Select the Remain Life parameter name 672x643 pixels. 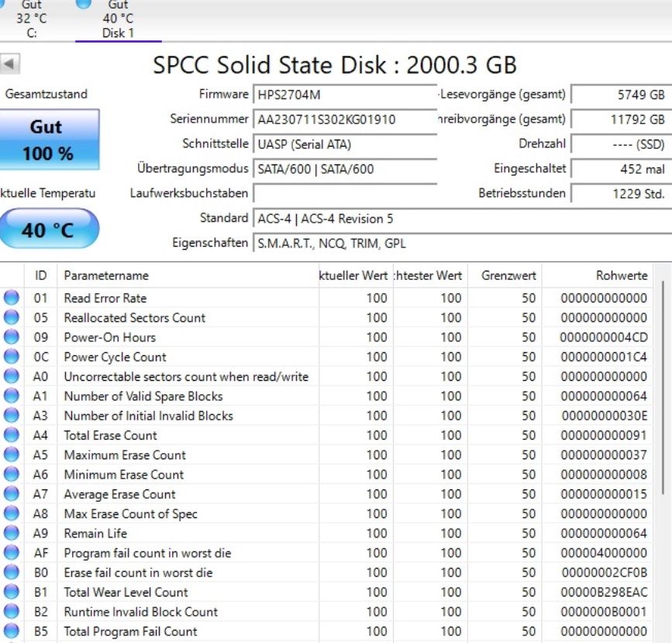pyautogui.click(x=95, y=534)
